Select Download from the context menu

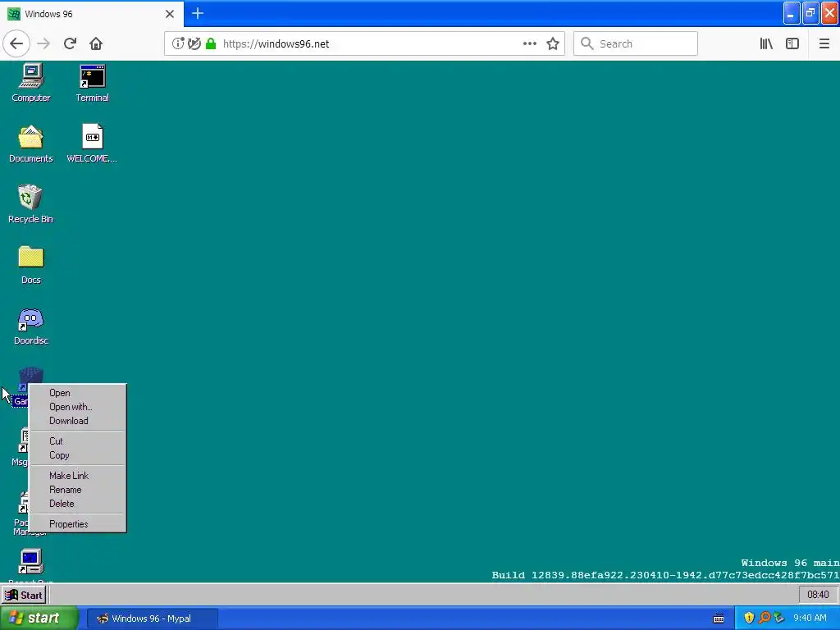pos(78,421)
